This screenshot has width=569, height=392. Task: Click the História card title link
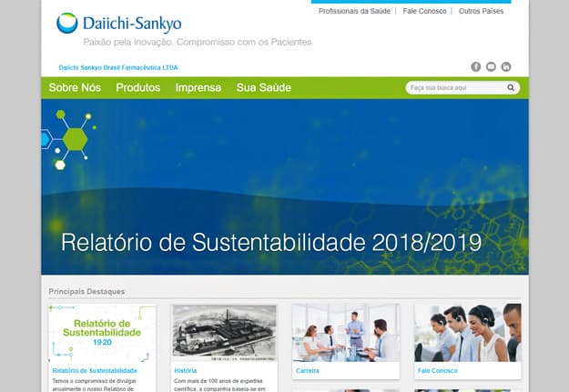[x=186, y=370]
